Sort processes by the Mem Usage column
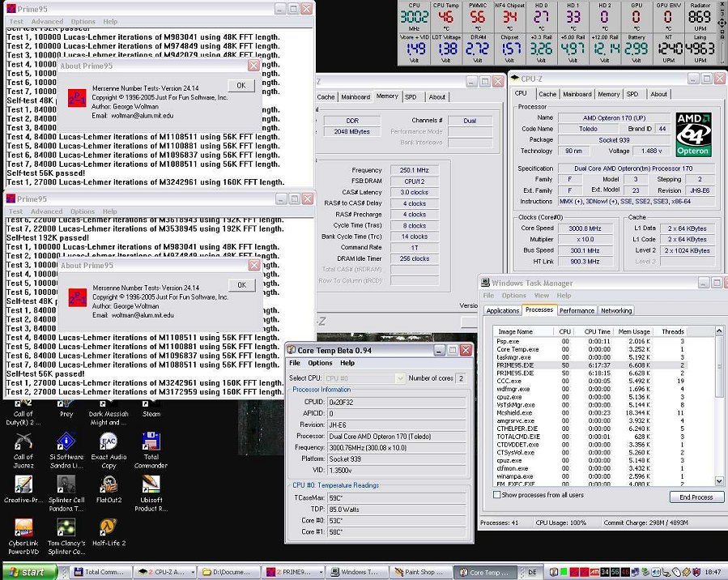 [x=634, y=331]
